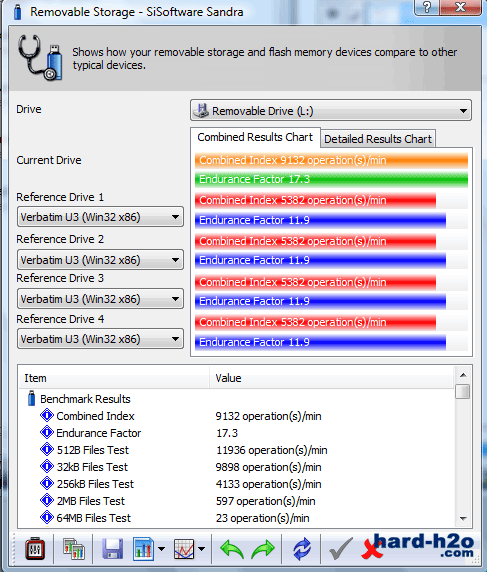
Task: Click the help question mark button
Action: [427, 7]
